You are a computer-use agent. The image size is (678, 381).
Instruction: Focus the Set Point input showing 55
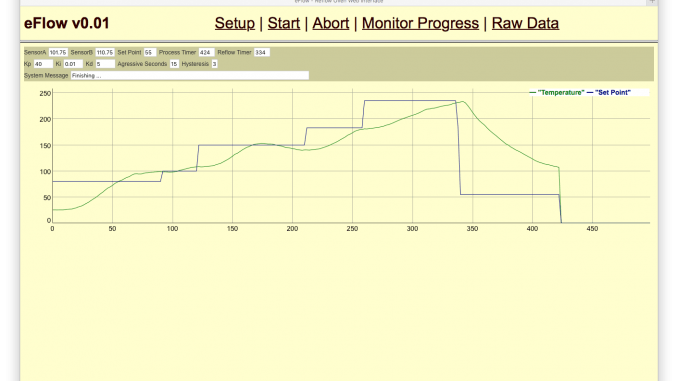coord(150,52)
